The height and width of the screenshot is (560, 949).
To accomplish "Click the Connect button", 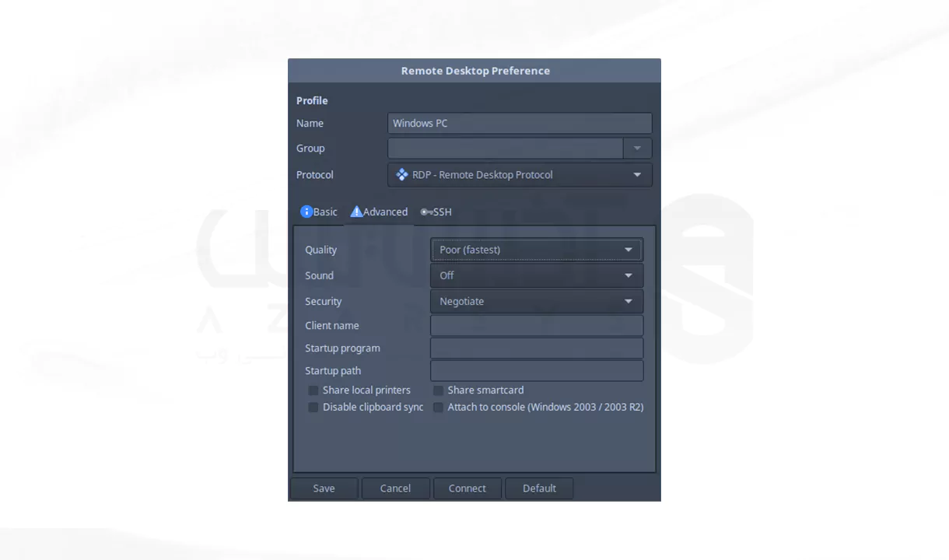I will click(x=467, y=488).
